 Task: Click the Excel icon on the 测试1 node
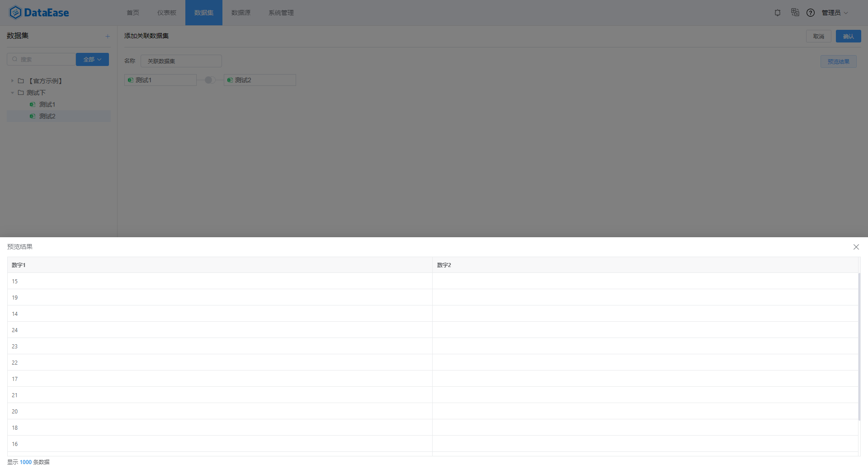pos(131,80)
